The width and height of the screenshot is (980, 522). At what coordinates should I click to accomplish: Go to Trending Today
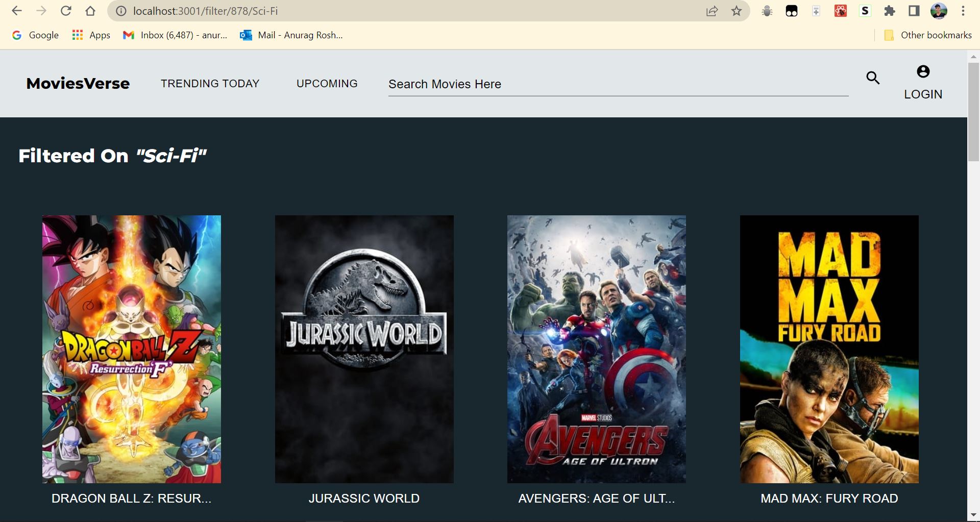coord(210,83)
